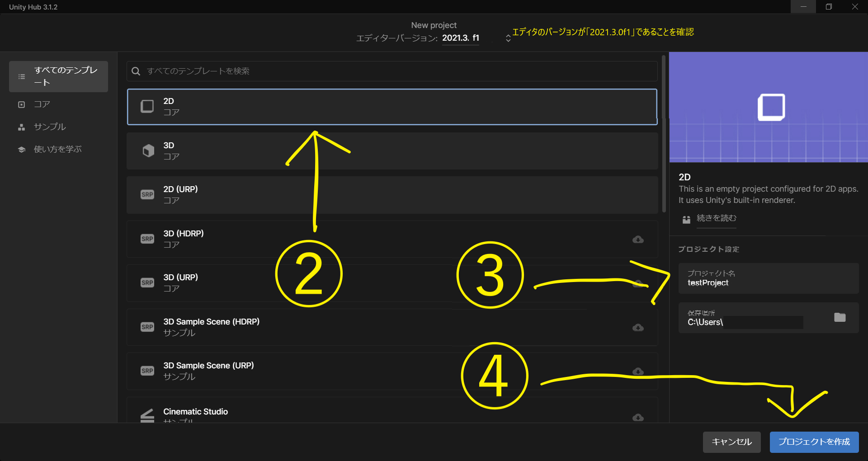Click the キャンセル button
The width and height of the screenshot is (868, 461).
click(x=731, y=442)
